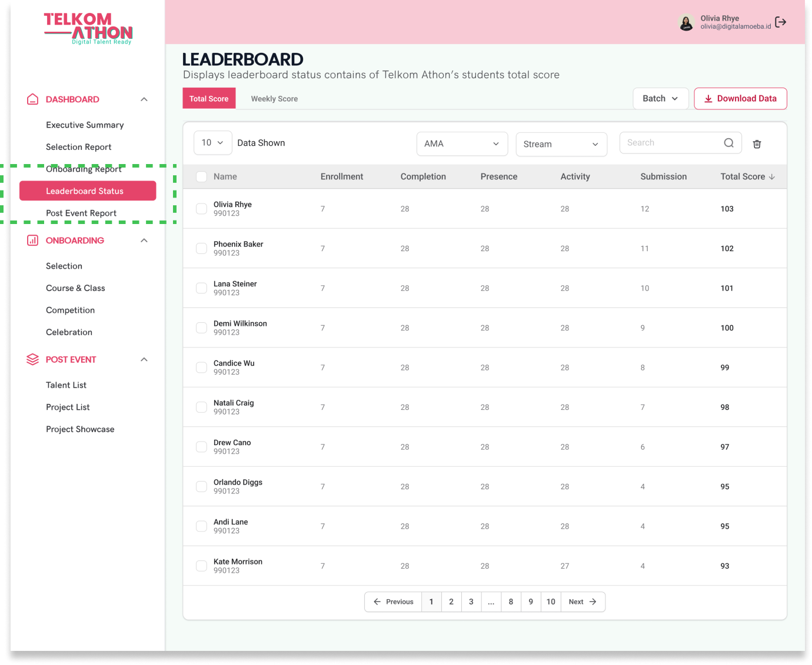This screenshot has width=812, height=665.
Task: Click the left arrow in Previous button
Action: pyautogui.click(x=377, y=601)
